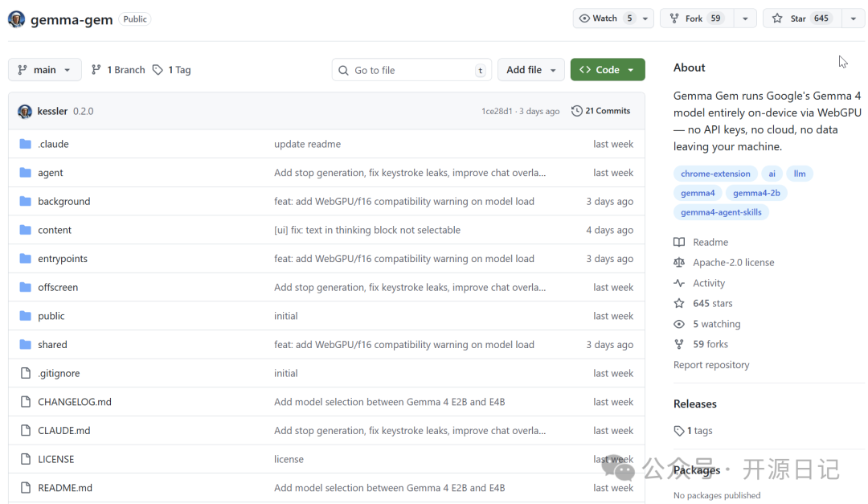
Task: Open the 1 Branch link
Action: tap(118, 70)
